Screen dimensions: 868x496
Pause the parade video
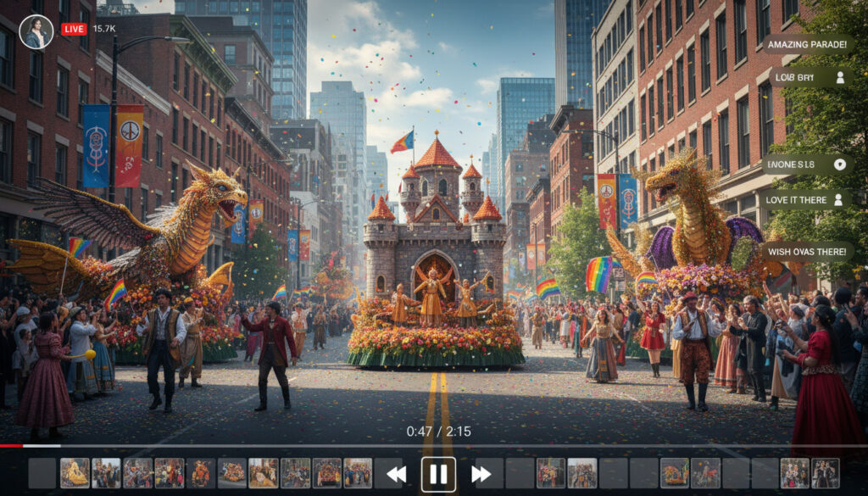tap(438, 474)
